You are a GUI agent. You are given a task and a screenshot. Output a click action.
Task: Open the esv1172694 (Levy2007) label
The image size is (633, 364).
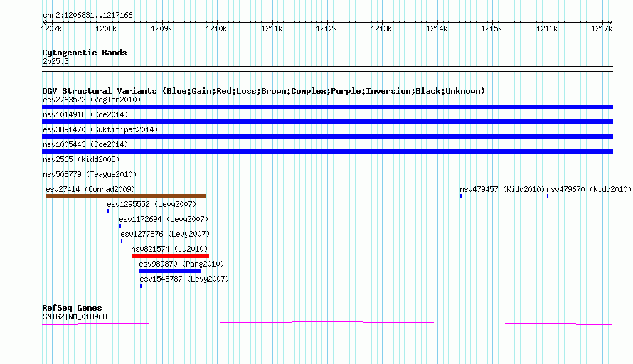[164, 219]
